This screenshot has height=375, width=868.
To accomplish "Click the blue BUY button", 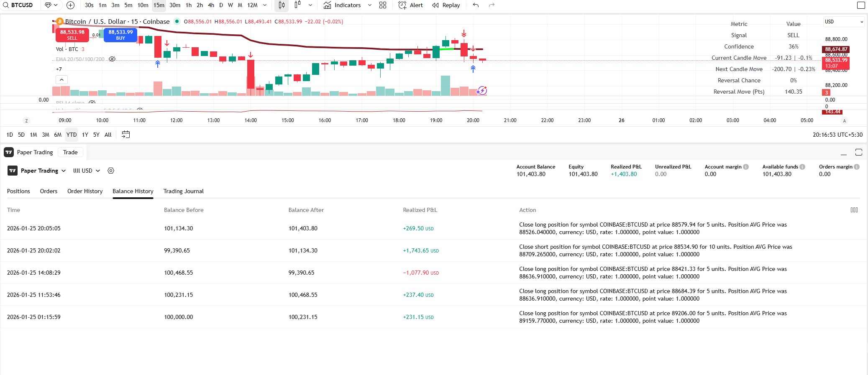I will [120, 35].
